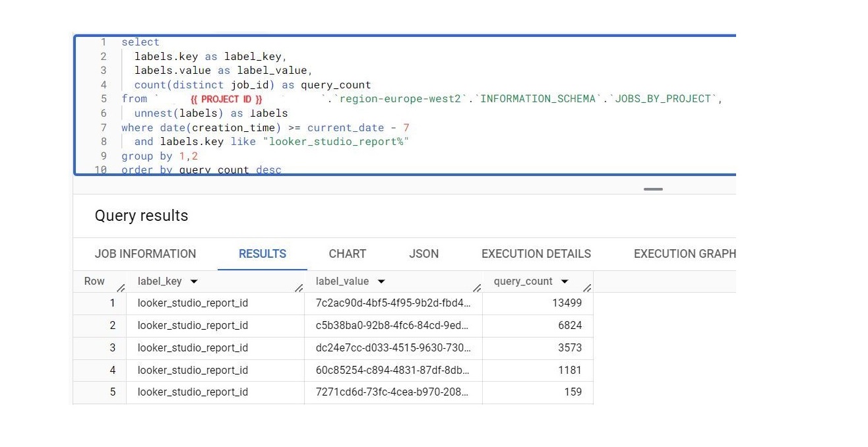Open the label_value sort dropdown
868x447 pixels.
(x=381, y=281)
